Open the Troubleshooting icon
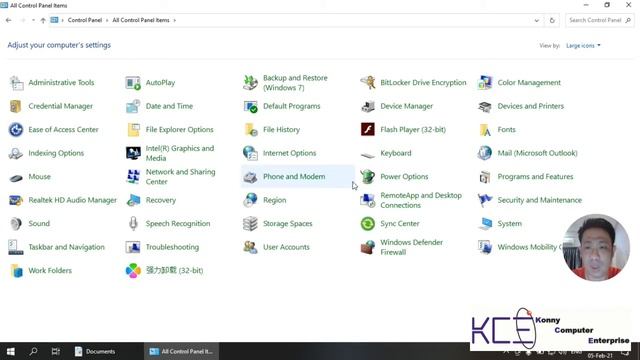The image size is (640, 360). click(x=133, y=247)
